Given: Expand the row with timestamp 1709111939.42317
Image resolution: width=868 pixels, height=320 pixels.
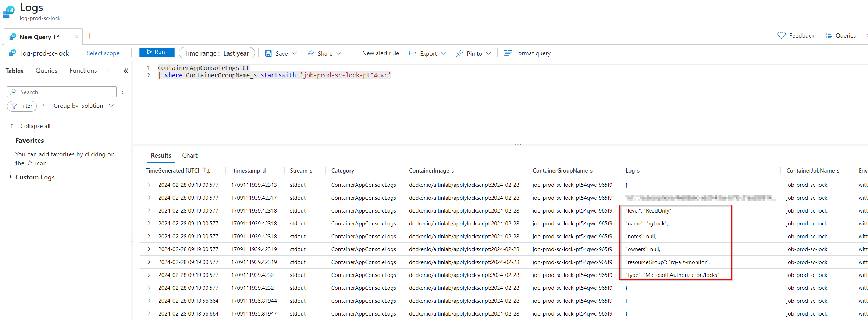Looking at the screenshot, I should [149, 198].
